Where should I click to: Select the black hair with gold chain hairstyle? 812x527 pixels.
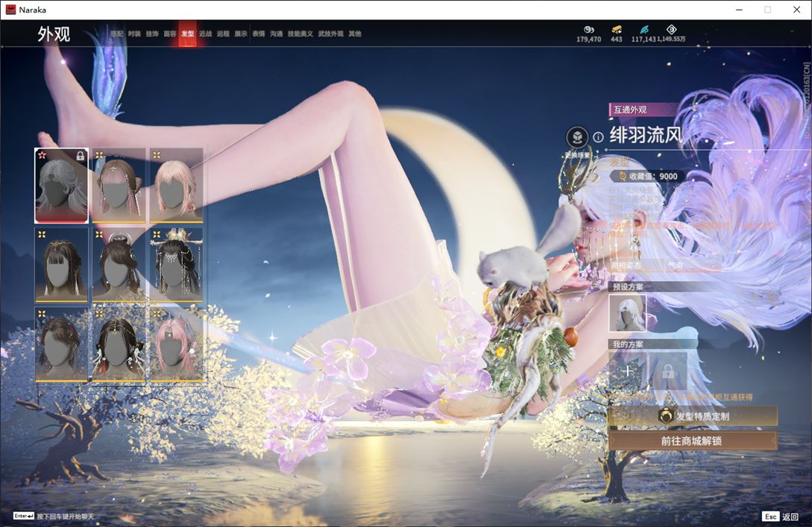(x=119, y=344)
